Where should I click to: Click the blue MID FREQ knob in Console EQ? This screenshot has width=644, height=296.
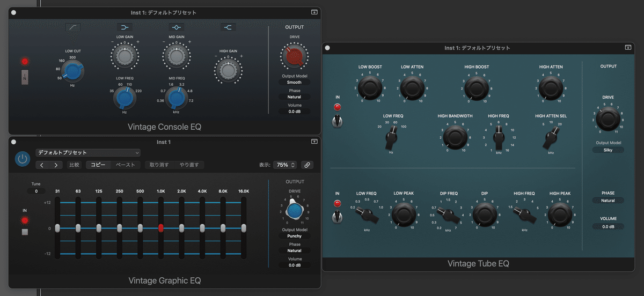(176, 98)
